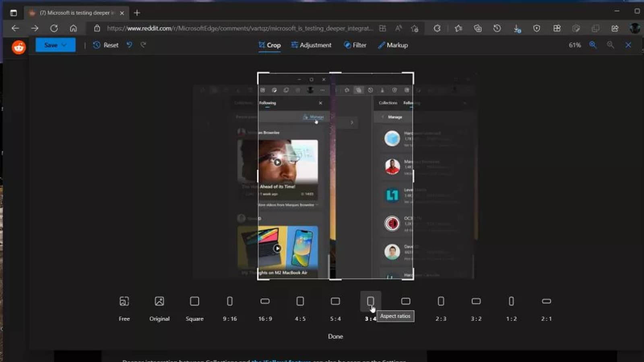The width and height of the screenshot is (644, 362).
Task: Switch to the Filter tab
Action: point(355,45)
